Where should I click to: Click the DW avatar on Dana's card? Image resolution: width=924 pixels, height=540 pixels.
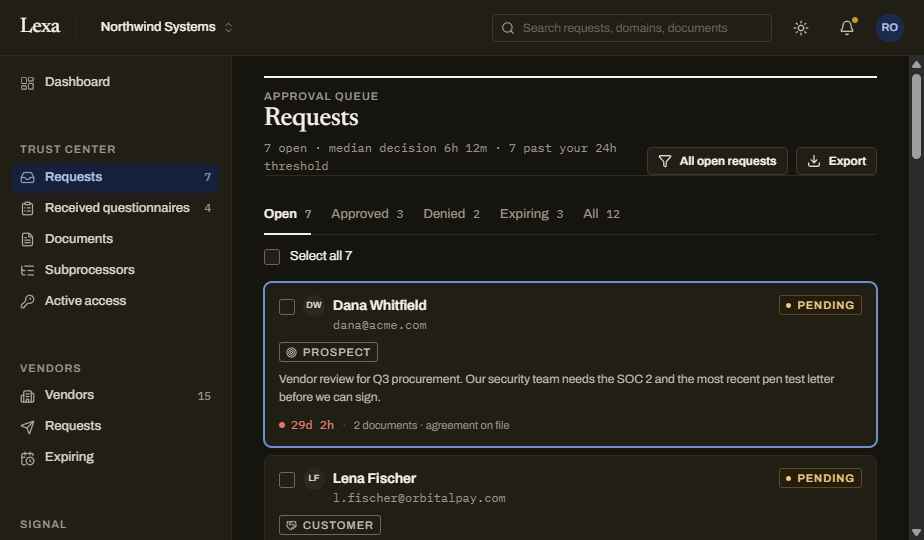click(x=314, y=305)
